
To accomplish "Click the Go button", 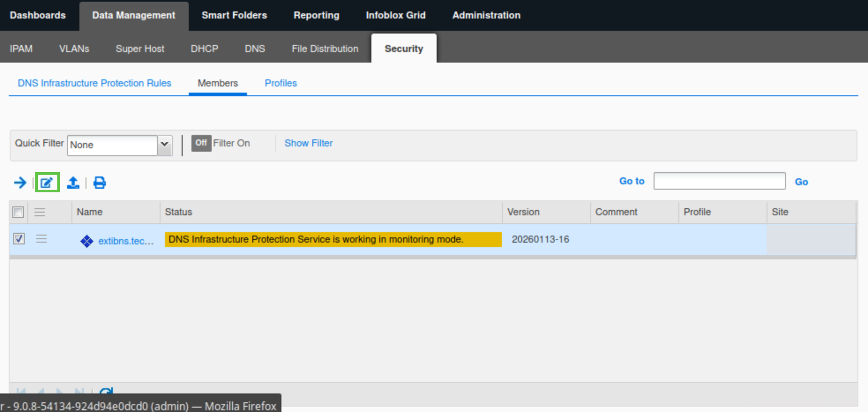I will tap(801, 182).
